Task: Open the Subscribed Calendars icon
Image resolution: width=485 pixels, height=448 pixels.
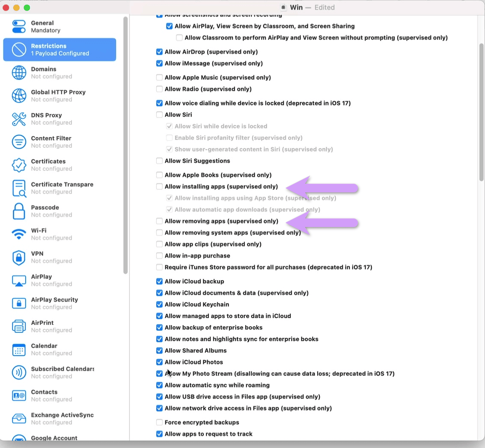Action: (x=19, y=373)
